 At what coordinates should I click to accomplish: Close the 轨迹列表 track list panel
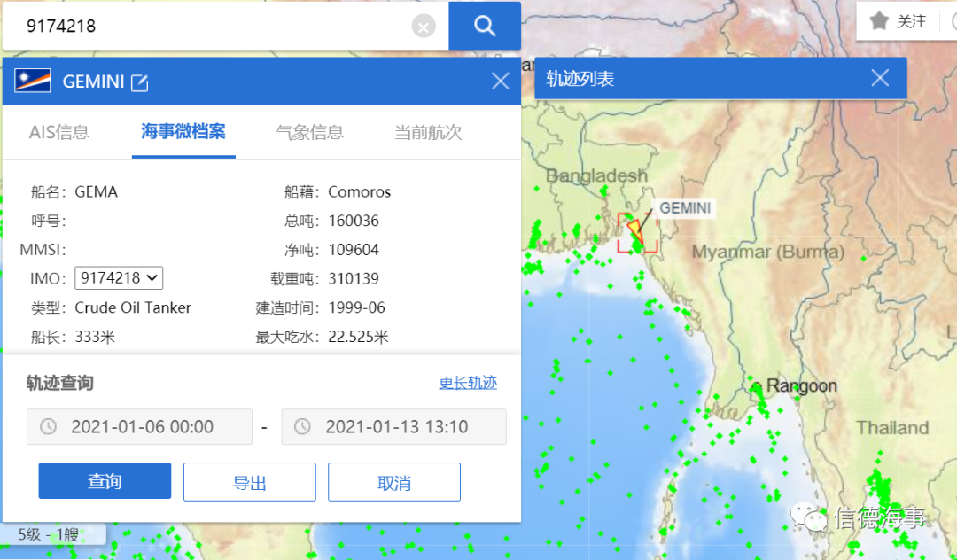point(879,78)
